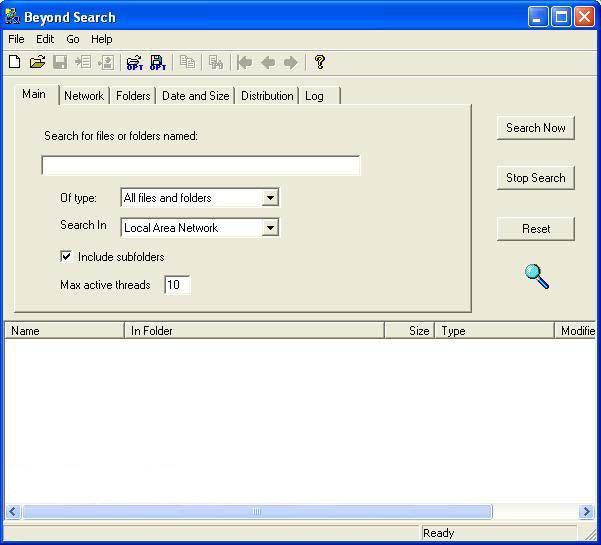Switch to the Date and Size tab
Viewport: 601px width, 545px height.
point(195,96)
